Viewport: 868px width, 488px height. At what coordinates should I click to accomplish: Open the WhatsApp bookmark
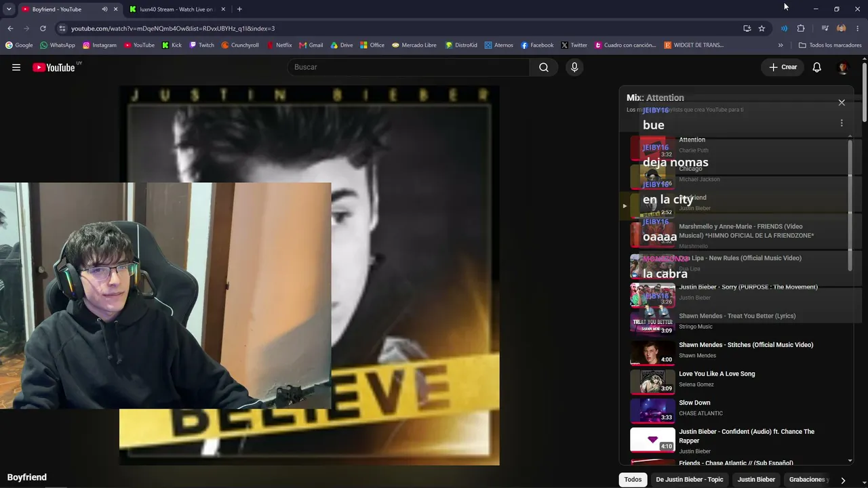[x=58, y=45]
